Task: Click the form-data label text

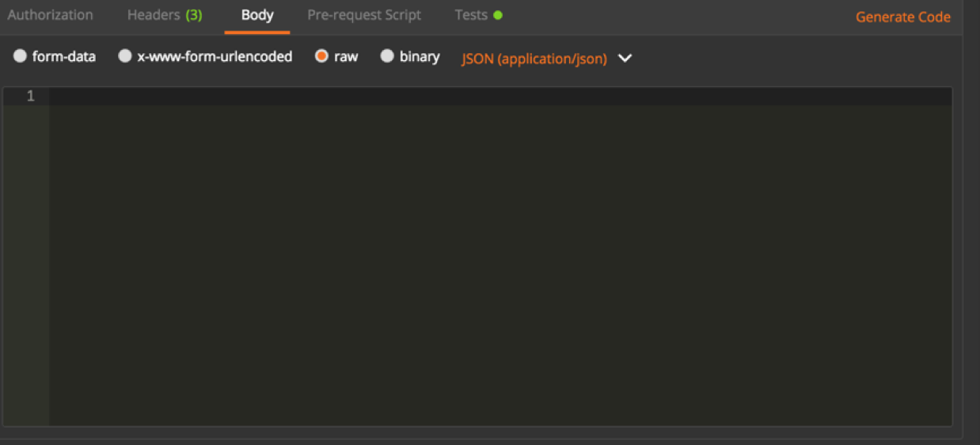Action: [x=64, y=56]
